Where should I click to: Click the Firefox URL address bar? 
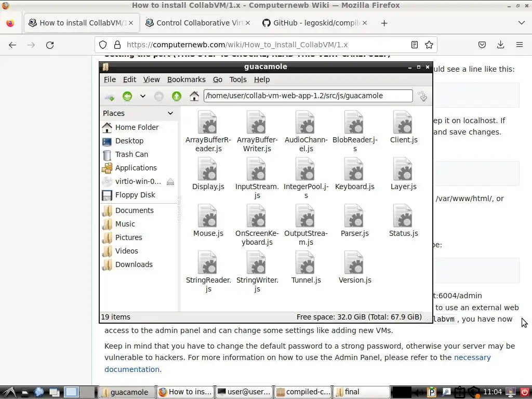[x=265, y=45]
